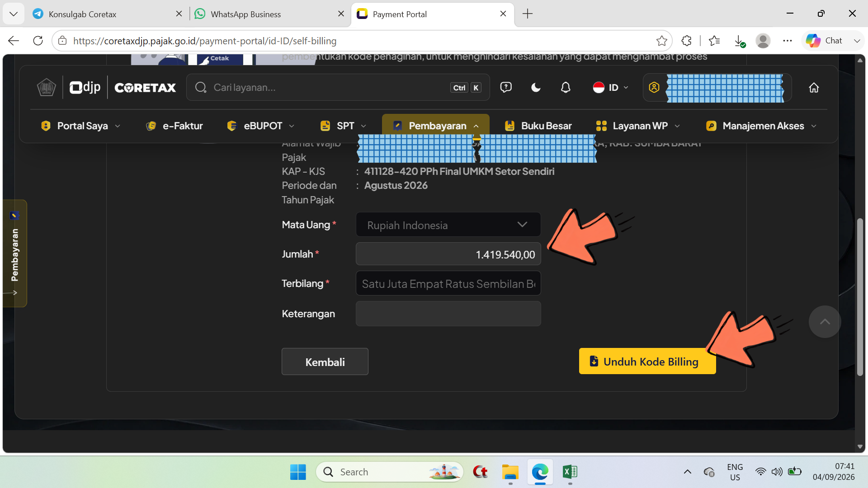
Task: Go to home via house icon
Action: click(814, 88)
